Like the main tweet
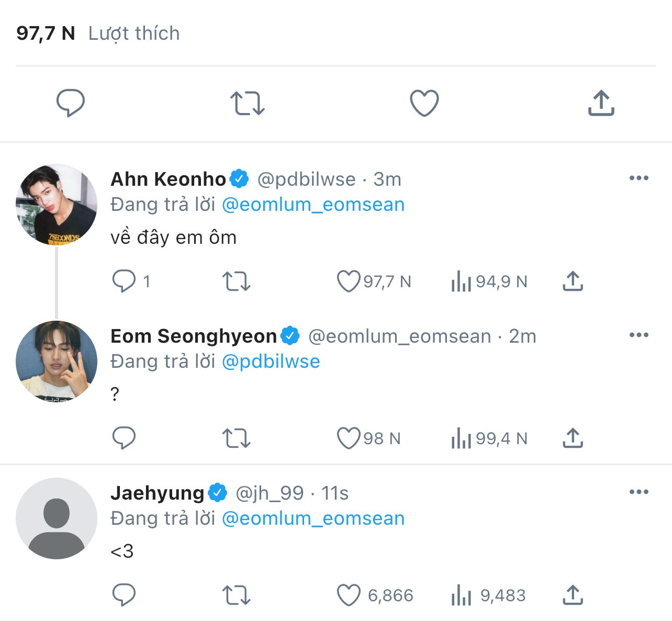Screen dimensions: 672x621 pyautogui.click(x=424, y=103)
